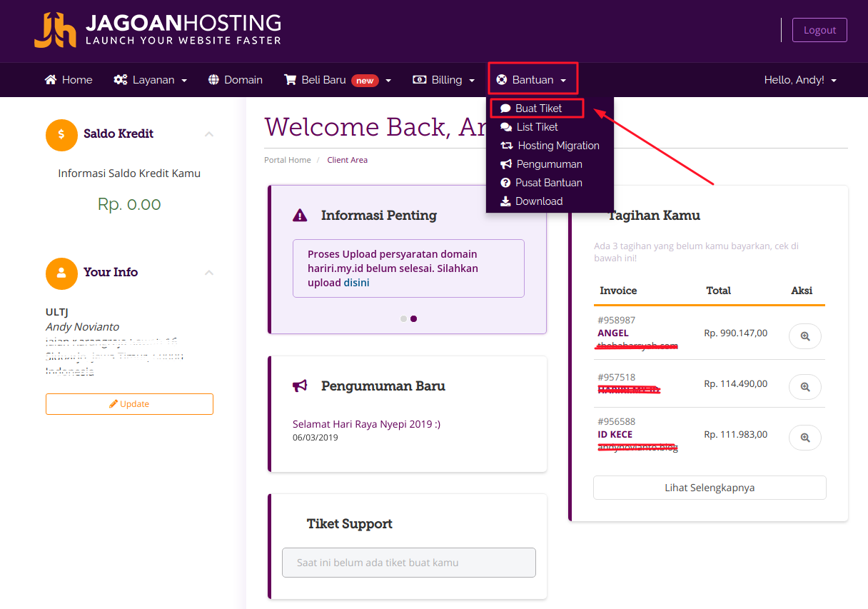
Task: Click the Invoice column header
Action: pos(618,291)
